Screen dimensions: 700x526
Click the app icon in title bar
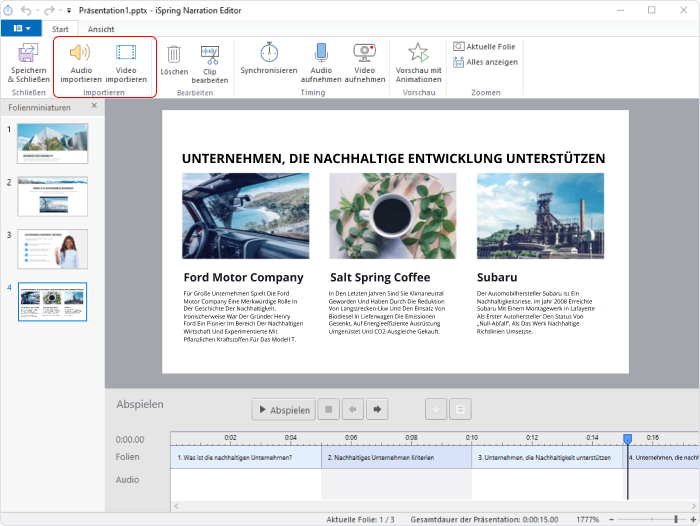(8, 10)
